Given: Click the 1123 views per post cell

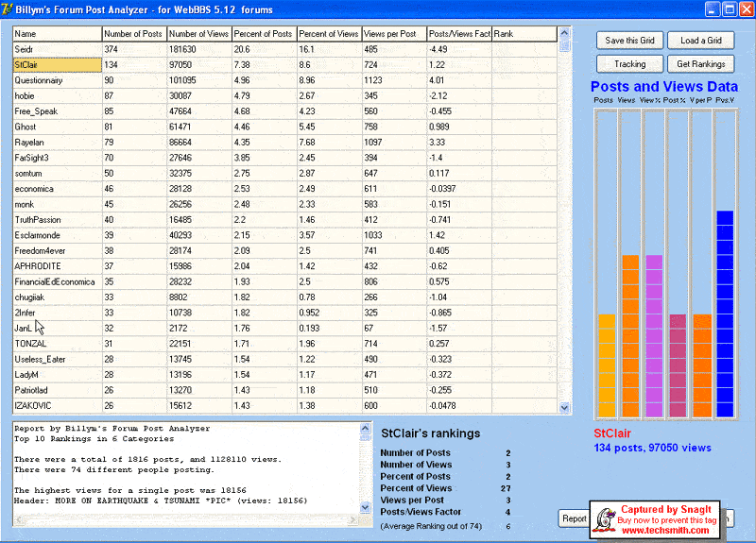Looking at the screenshot, I should pyautogui.click(x=394, y=80).
